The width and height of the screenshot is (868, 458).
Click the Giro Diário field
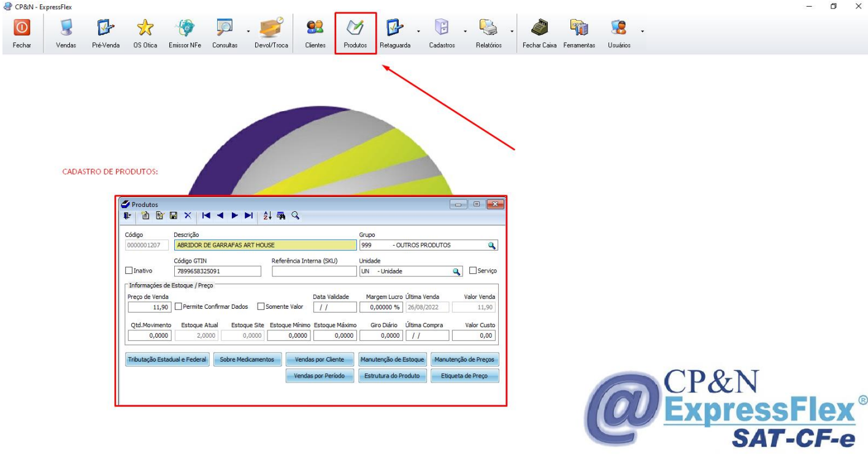click(381, 336)
